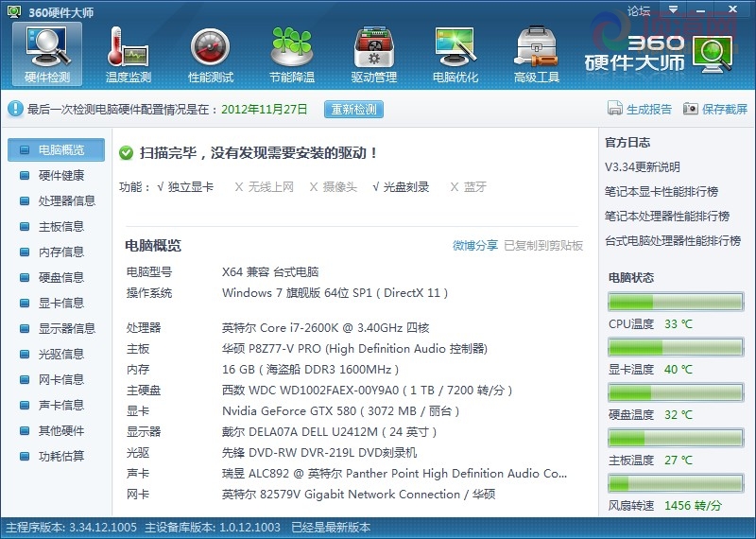Screen dimensions: 756x539
Task: Click 已复制到剪贴板 copied-to-clipboard text
Action: (543, 246)
